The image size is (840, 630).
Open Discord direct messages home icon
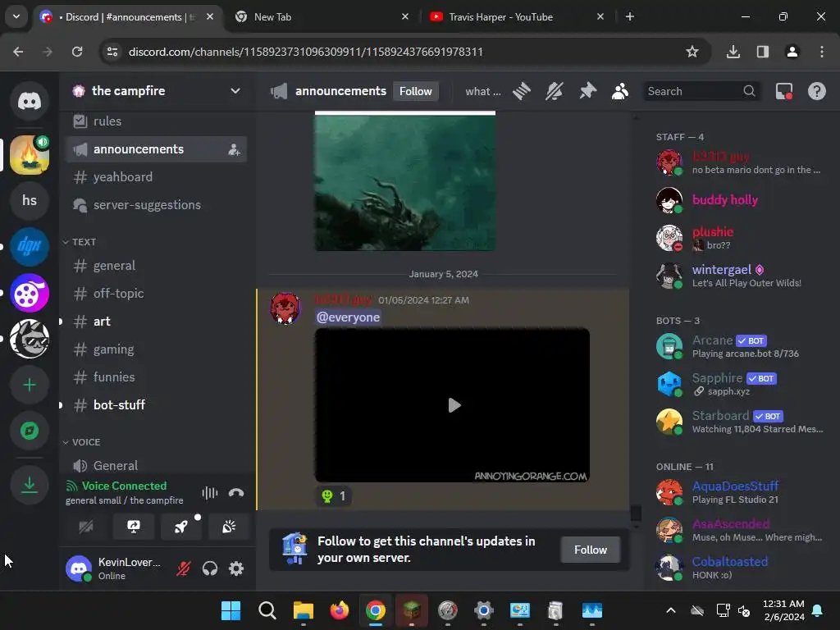[30, 101]
